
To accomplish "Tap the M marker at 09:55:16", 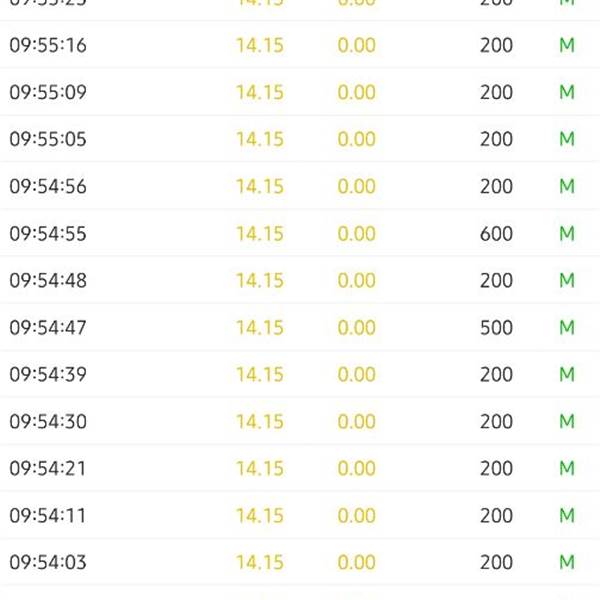I will pyautogui.click(x=567, y=46).
